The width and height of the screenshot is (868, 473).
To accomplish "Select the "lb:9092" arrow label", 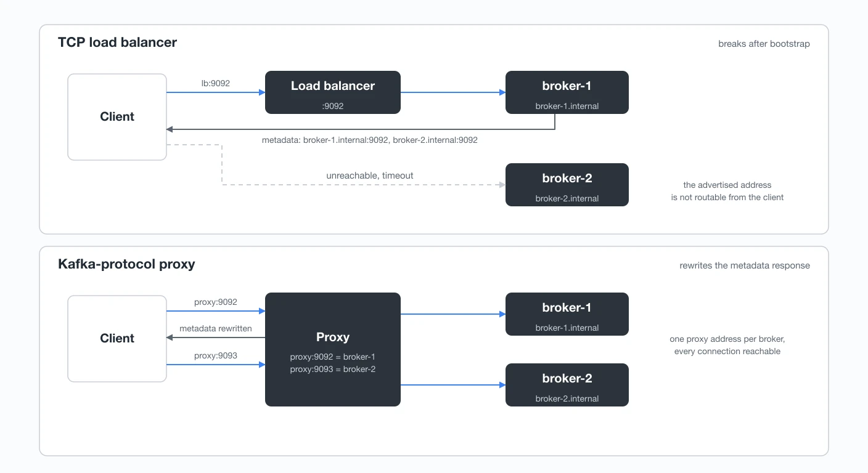I will coord(216,83).
